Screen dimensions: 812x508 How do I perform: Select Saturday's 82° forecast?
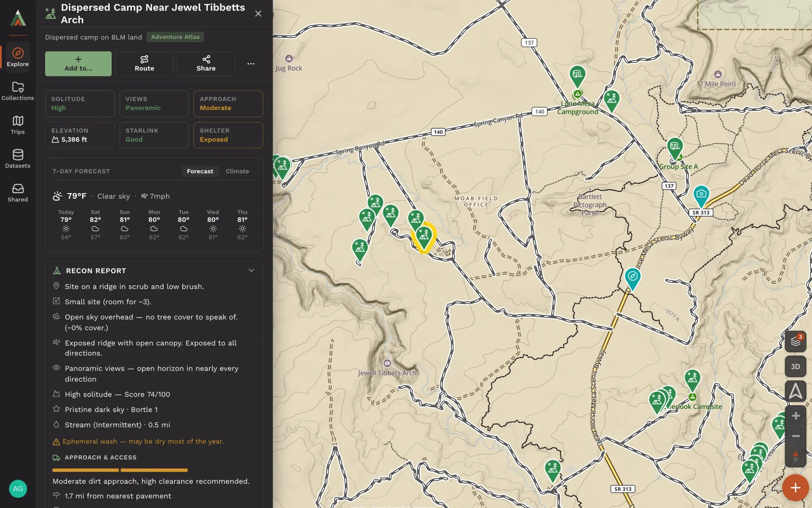pyautogui.click(x=95, y=225)
